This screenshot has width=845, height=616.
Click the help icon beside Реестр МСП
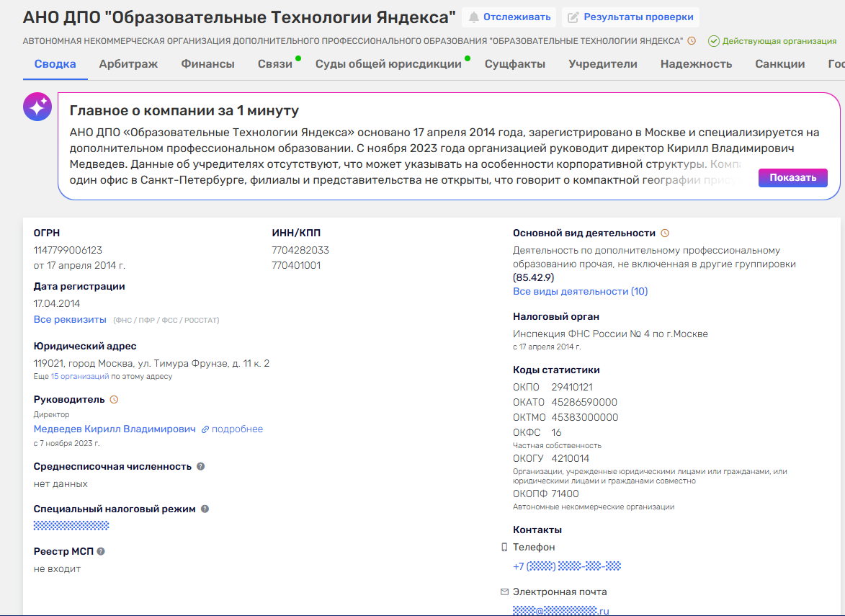(x=101, y=551)
